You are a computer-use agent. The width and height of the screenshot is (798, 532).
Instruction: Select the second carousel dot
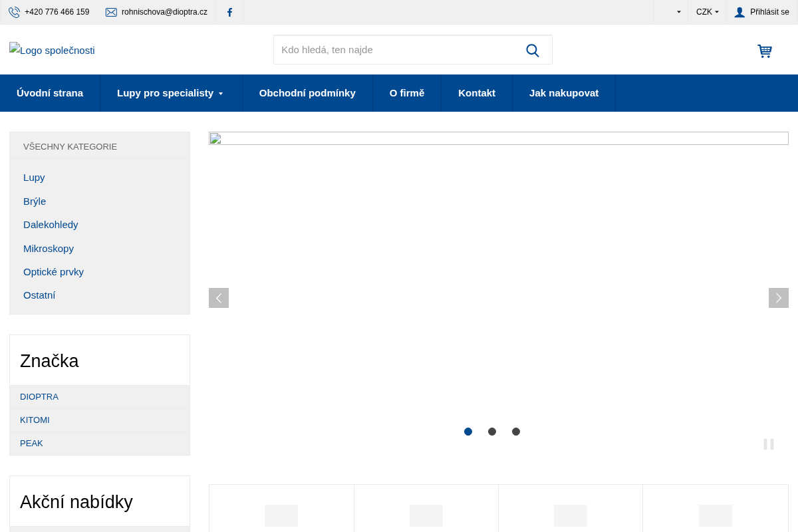tap(492, 432)
